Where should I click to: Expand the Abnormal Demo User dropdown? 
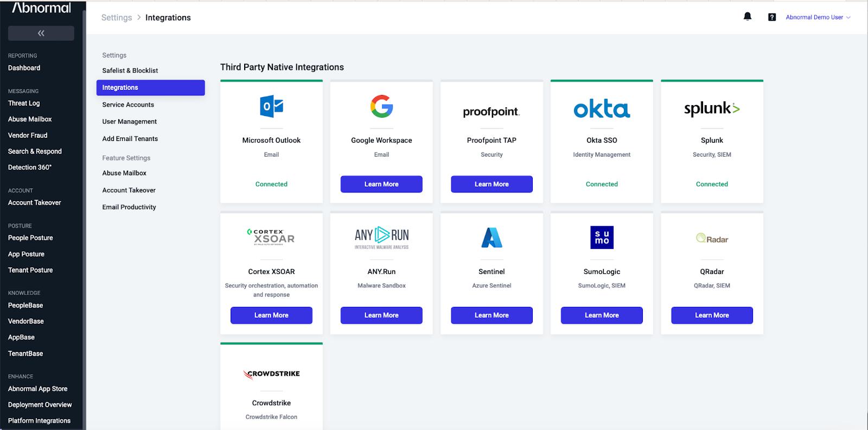pos(818,17)
